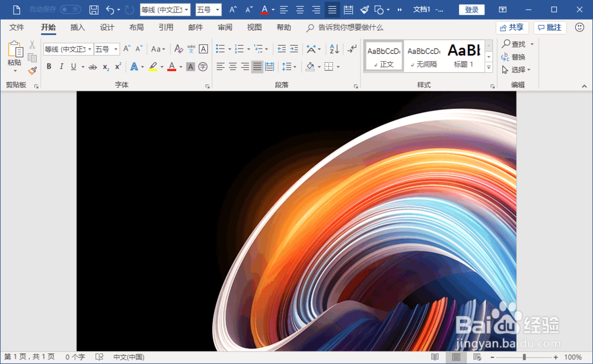
Task: Click the Cut scissors icon
Action: click(x=32, y=44)
